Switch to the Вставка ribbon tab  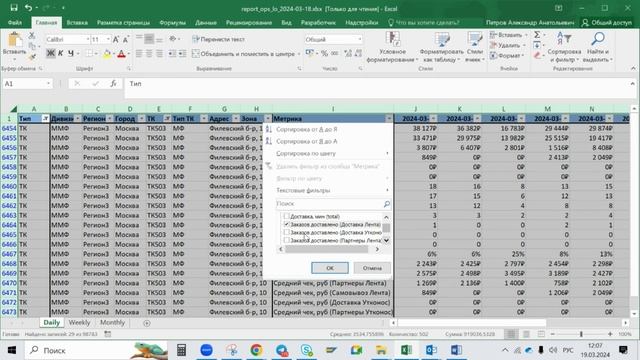point(77,22)
